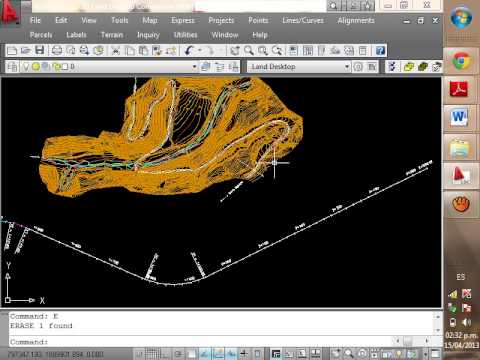Open the Land Desktop workspace dropdown
The height and width of the screenshot is (360, 480).
click(347, 67)
